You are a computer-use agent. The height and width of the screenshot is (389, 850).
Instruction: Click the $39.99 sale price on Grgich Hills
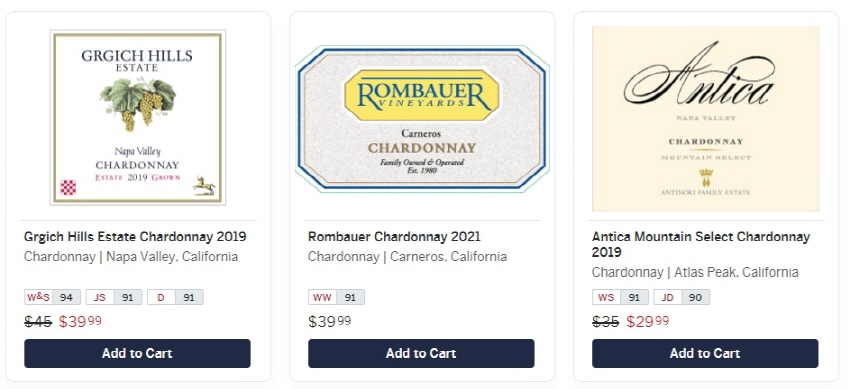point(80,322)
